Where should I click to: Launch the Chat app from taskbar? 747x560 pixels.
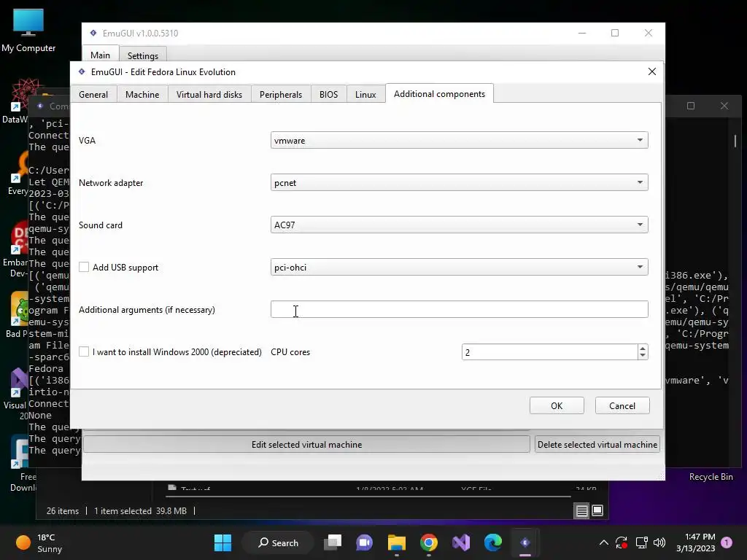(365, 542)
